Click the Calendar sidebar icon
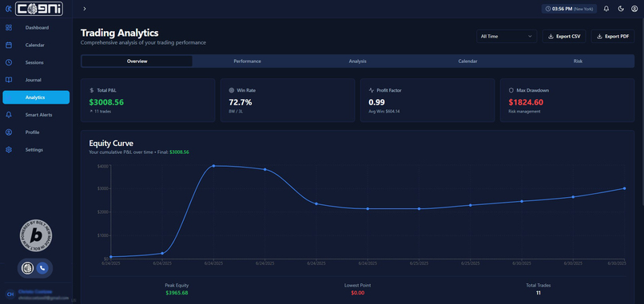 (x=9, y=45)
